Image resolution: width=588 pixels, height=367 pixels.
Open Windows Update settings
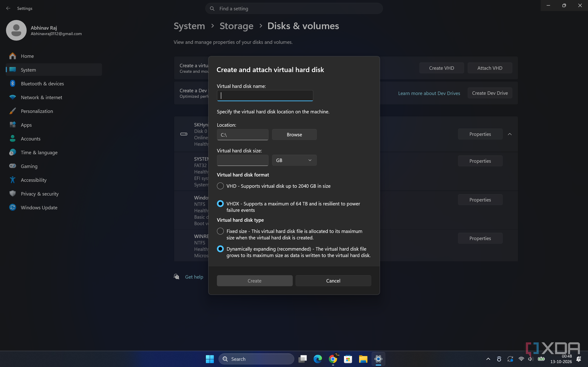pos(54,207)
